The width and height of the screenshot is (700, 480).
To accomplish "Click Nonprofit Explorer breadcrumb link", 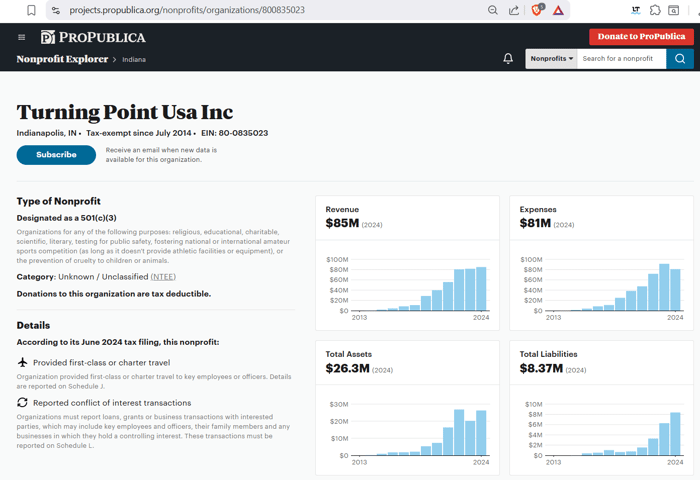I will pyautogui.click(x=62, y=59).
